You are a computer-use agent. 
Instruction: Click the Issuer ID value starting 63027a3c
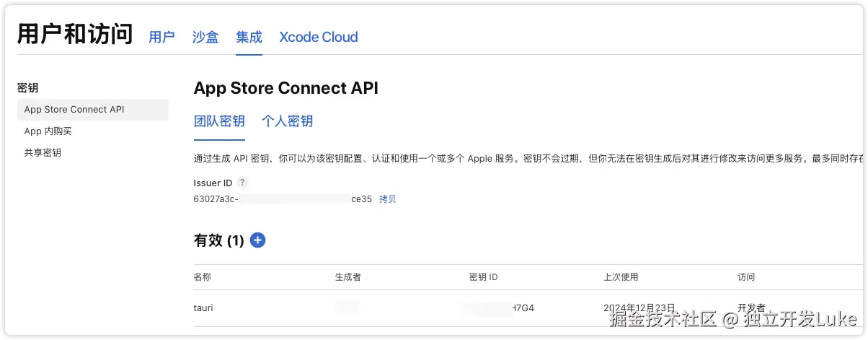[283, 199]
